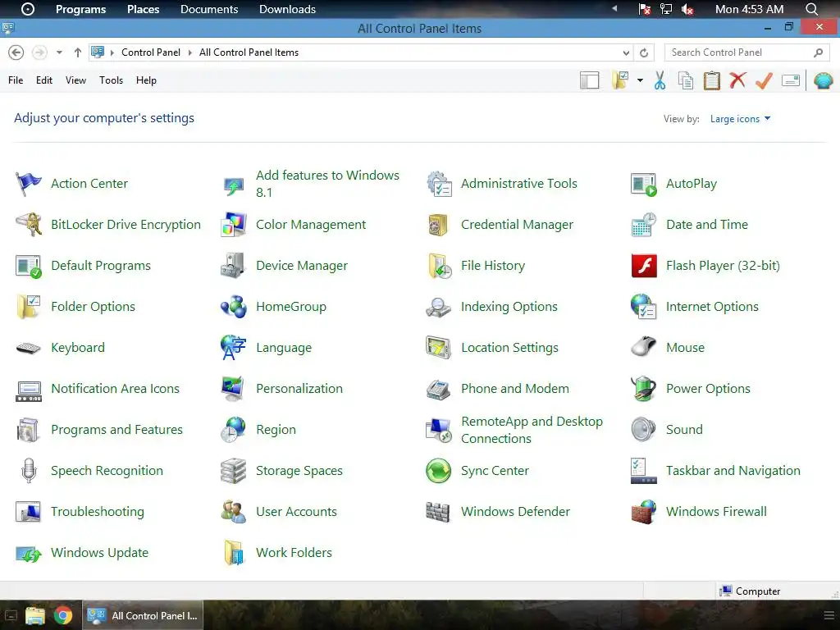The height and width of the screenshot is (630, 840).
Task: Click the orange checkmark toolbar icon
Action: click(764, 80)
